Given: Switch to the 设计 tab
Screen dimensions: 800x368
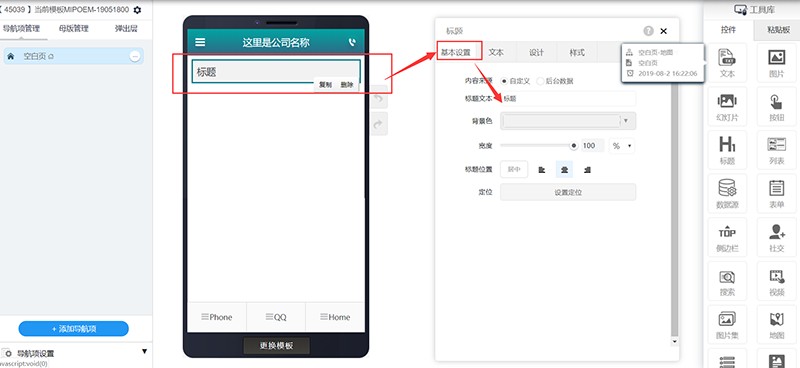Looking at the screenshot, I should point(536,52).
